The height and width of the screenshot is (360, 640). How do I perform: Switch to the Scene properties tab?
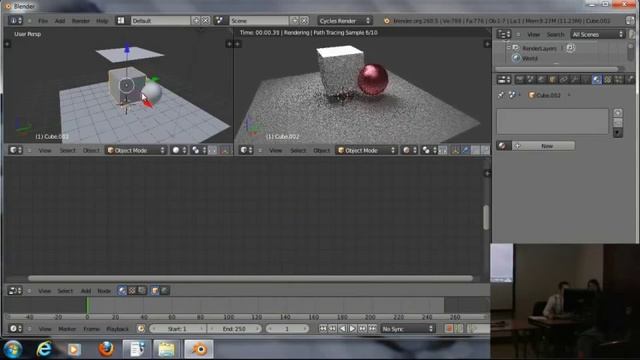pyautogui.click(x=530, y=79)
